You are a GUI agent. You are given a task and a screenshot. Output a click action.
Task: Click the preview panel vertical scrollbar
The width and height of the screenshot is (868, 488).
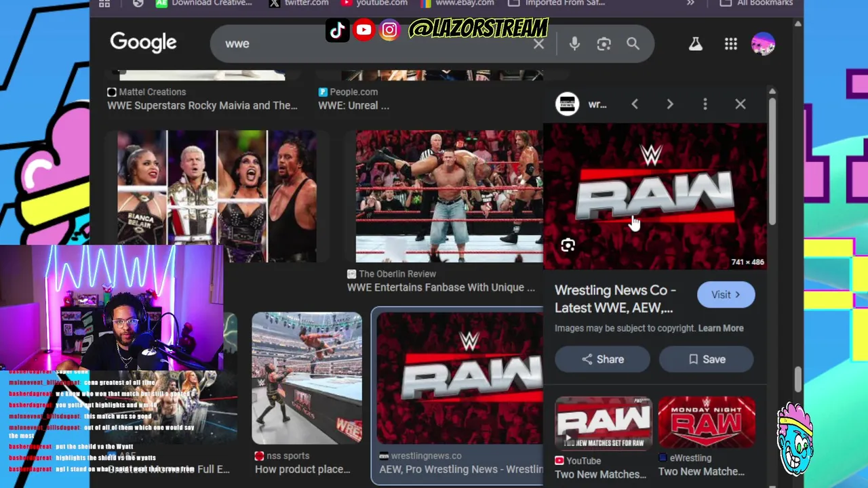click(772, 163)
